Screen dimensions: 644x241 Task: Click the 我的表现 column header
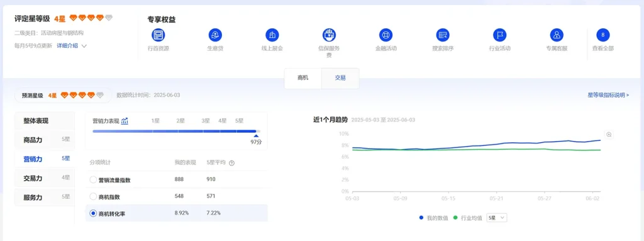[186, 162]
